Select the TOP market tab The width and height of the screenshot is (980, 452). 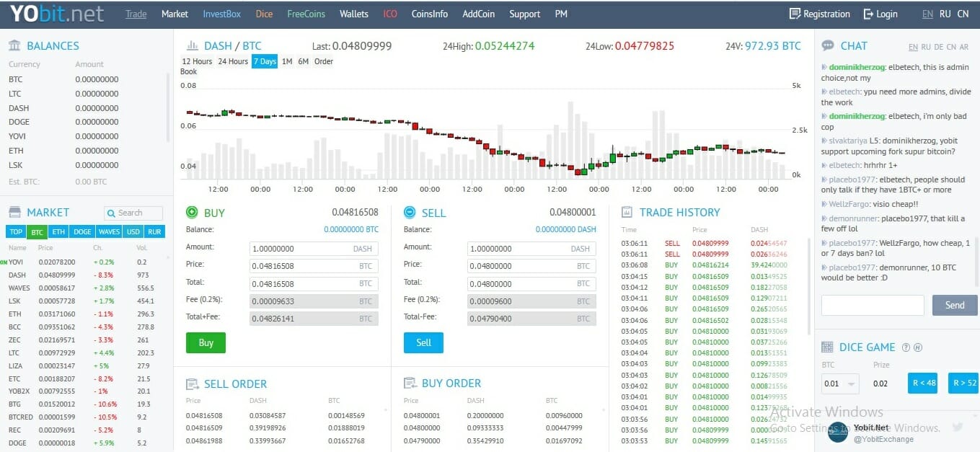16,231
